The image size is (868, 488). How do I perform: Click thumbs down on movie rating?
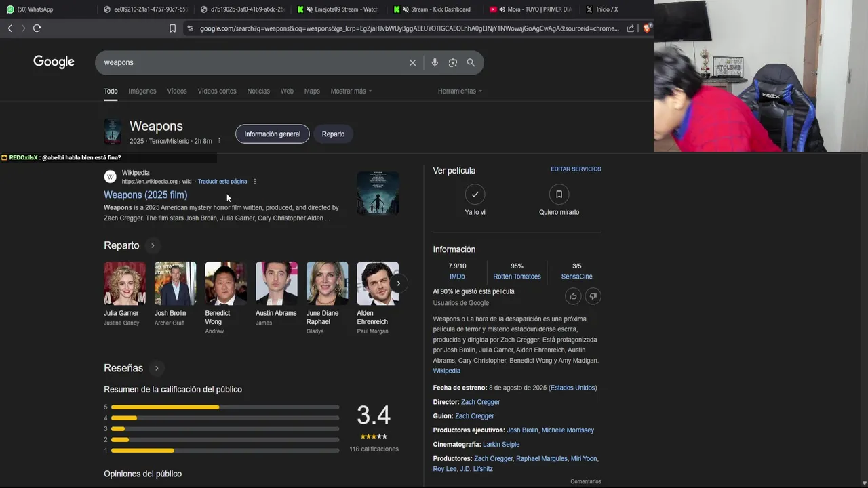[x=593, y=296]
